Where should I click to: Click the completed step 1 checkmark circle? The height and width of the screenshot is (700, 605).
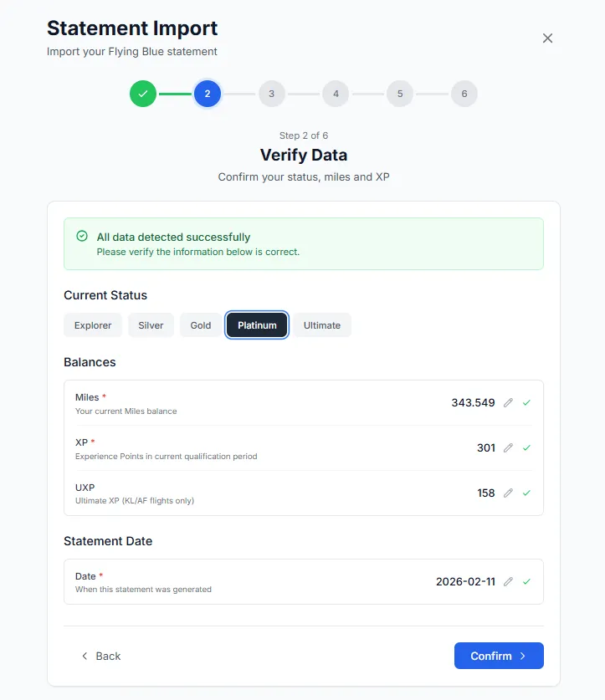point(142,94)
